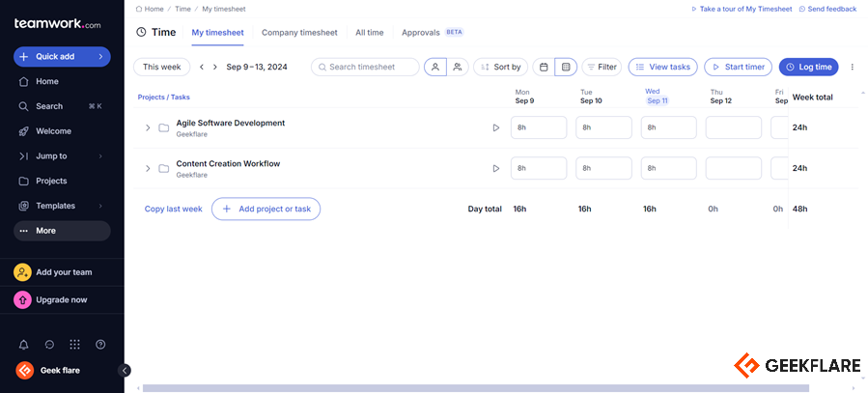Open the More sidebar menu
This screenshot has width=868, height=393.
click(62, 231)
